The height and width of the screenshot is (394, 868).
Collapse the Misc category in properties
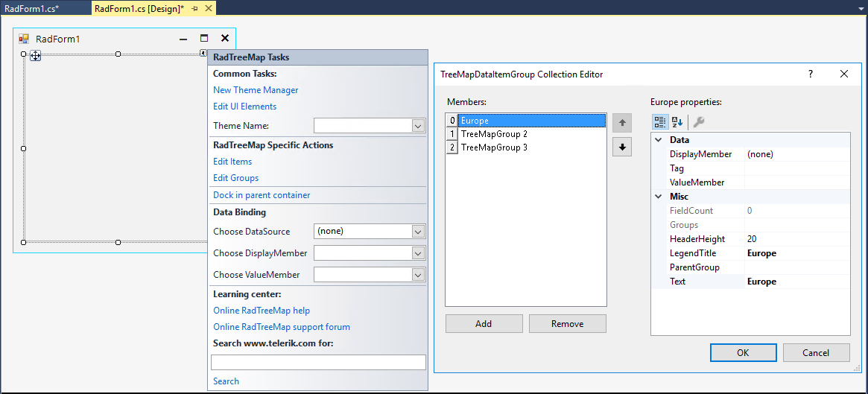pyautogui.click(x=659, y=197)
